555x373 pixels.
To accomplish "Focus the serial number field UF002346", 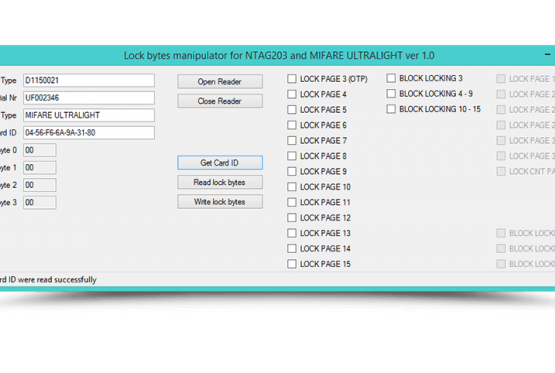I will click(x=89, y=98).
